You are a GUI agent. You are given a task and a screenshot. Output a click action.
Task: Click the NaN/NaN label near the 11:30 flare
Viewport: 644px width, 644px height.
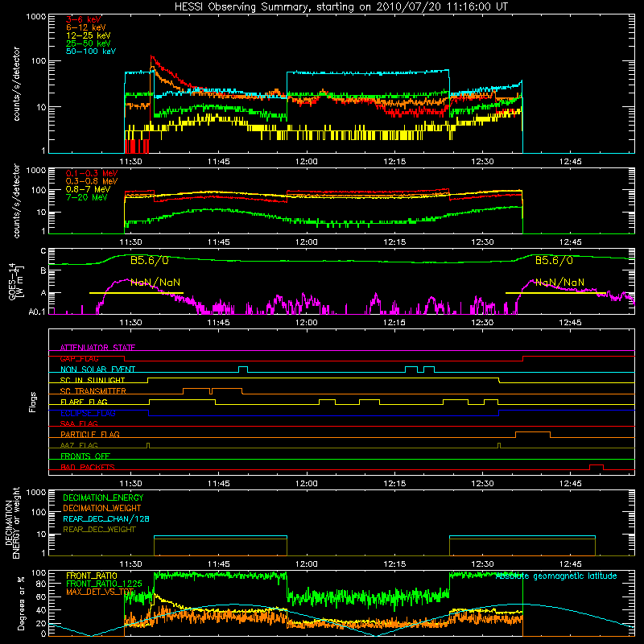tap(155, 283)
